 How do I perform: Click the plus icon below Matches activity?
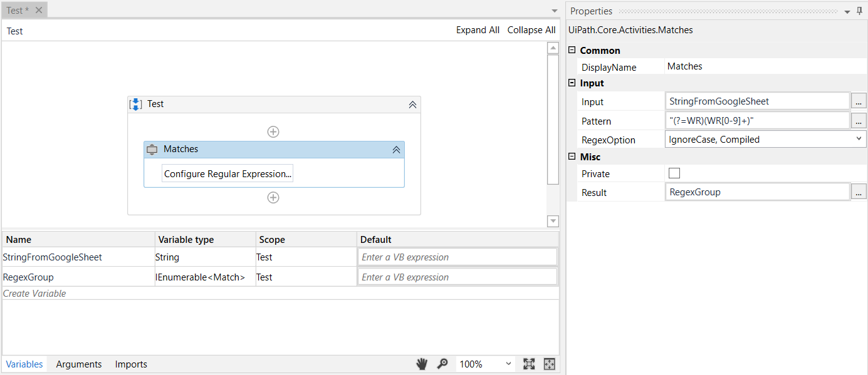point(273,197)
